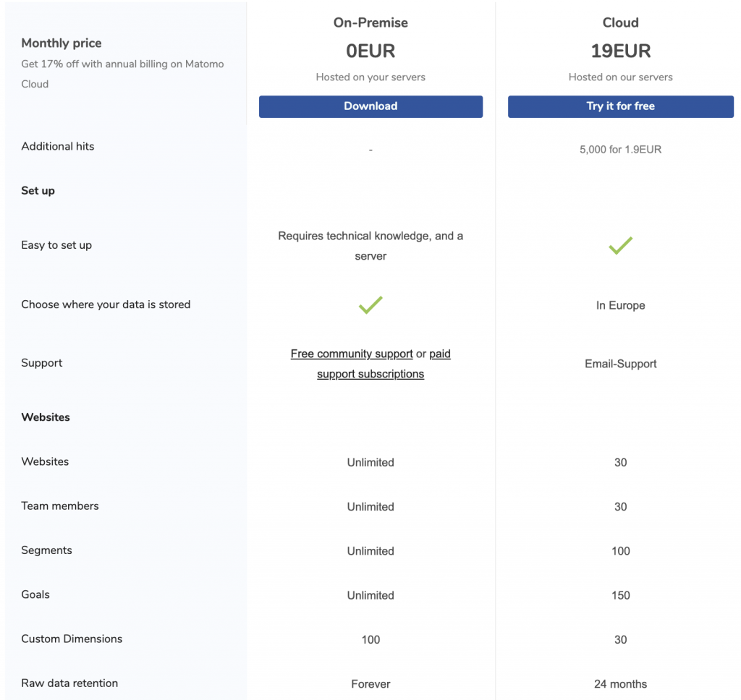Click the Custom Dimensions row label
The height and width of the screenshot is (700, 741).
pos(72,639)
